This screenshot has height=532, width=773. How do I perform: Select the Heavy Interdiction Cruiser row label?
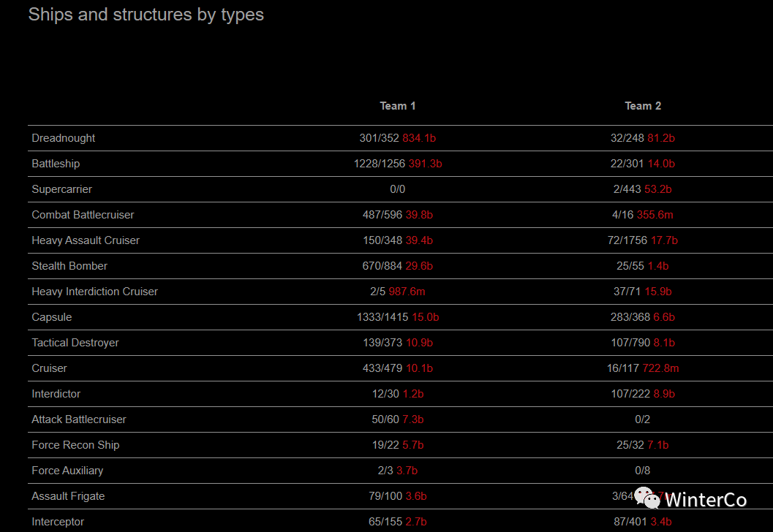click(94, 292)
